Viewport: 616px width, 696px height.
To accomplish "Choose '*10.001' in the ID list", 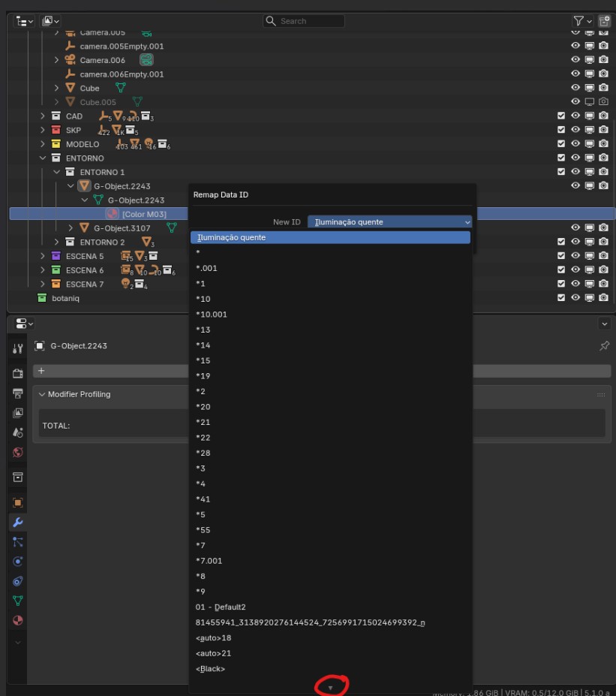I will pyautogui.click(x=330, y=315).
